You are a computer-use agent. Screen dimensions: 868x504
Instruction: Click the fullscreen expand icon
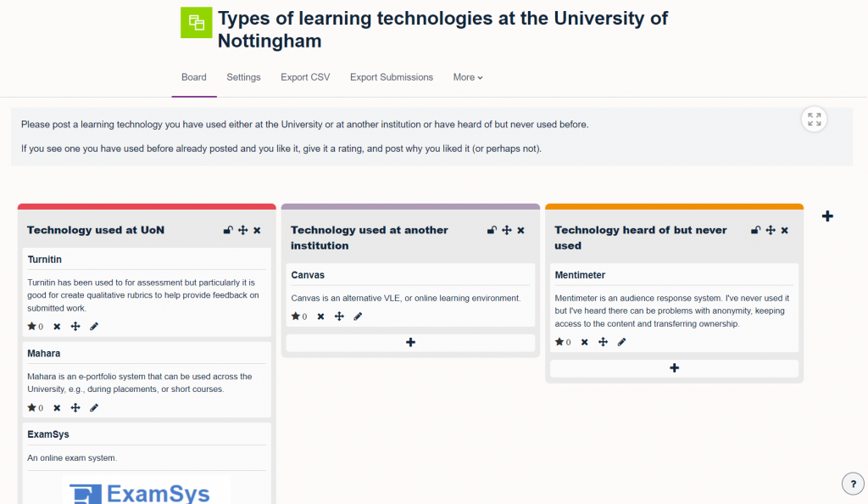pos(814,120)
